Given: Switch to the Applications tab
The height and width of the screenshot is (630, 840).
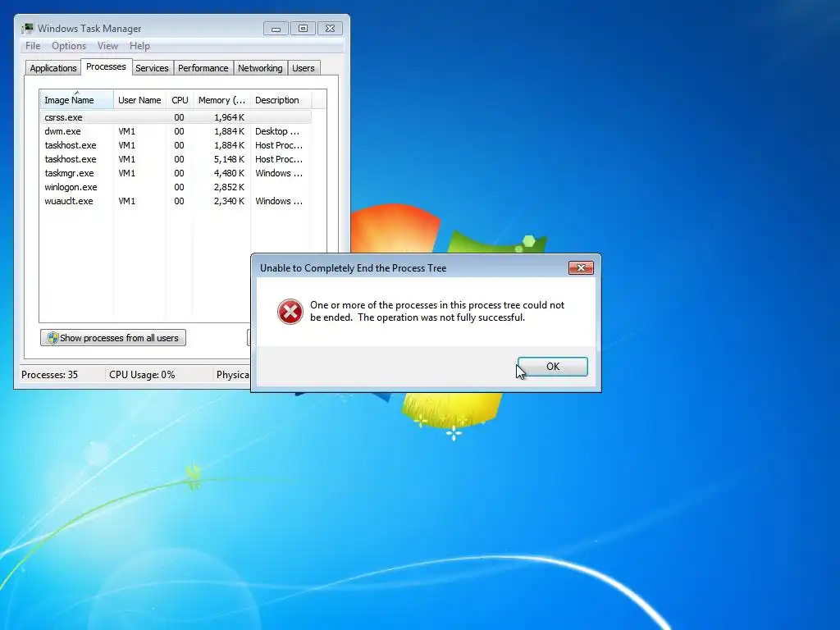Looking at the screenshot, I should pos(53,68).
